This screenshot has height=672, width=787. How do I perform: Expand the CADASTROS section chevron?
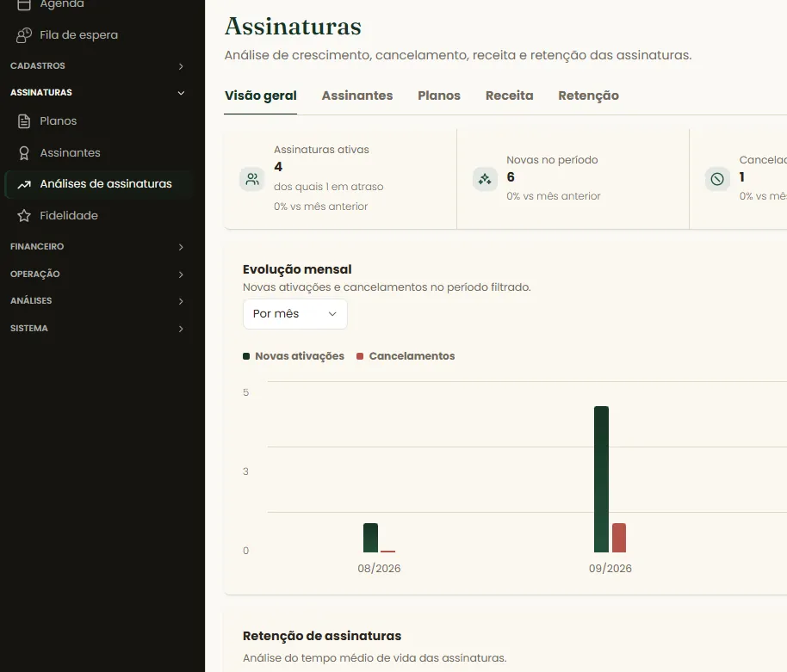(181, 66)
